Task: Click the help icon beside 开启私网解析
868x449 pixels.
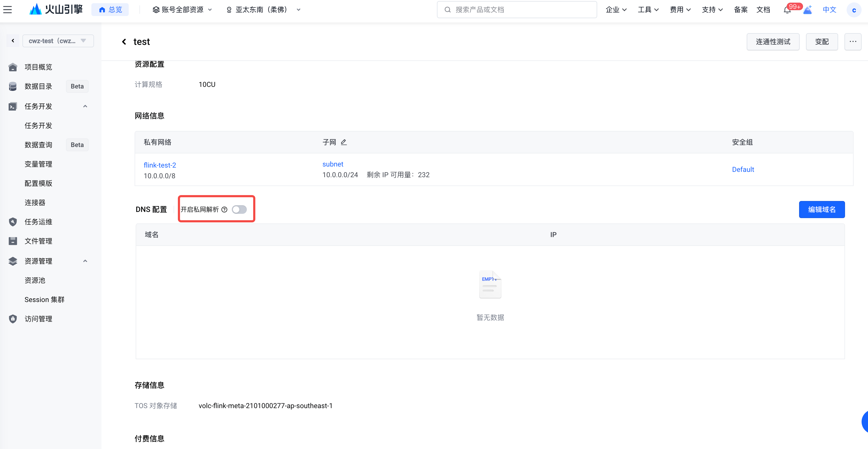Action: (x=224, y=210)
